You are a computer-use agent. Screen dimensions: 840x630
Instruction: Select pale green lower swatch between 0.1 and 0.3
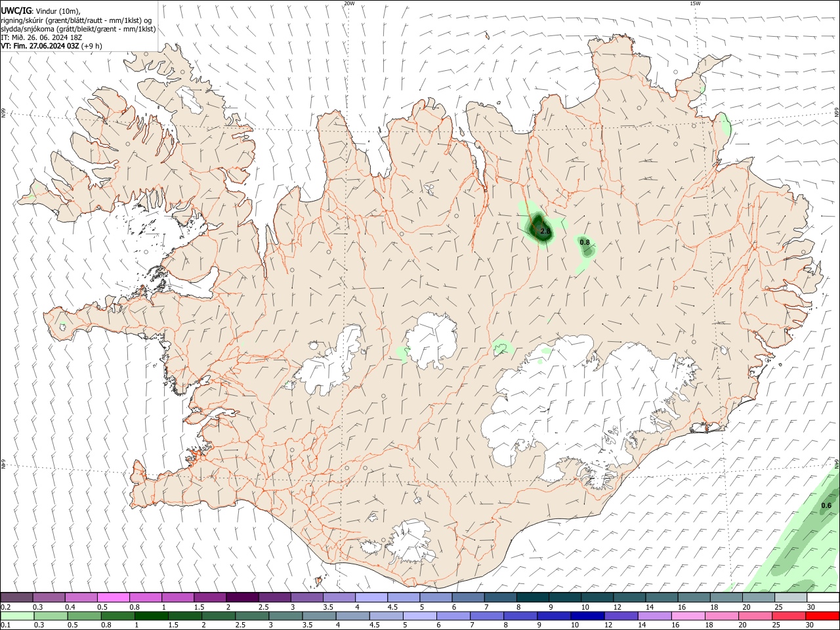[17, 616]
